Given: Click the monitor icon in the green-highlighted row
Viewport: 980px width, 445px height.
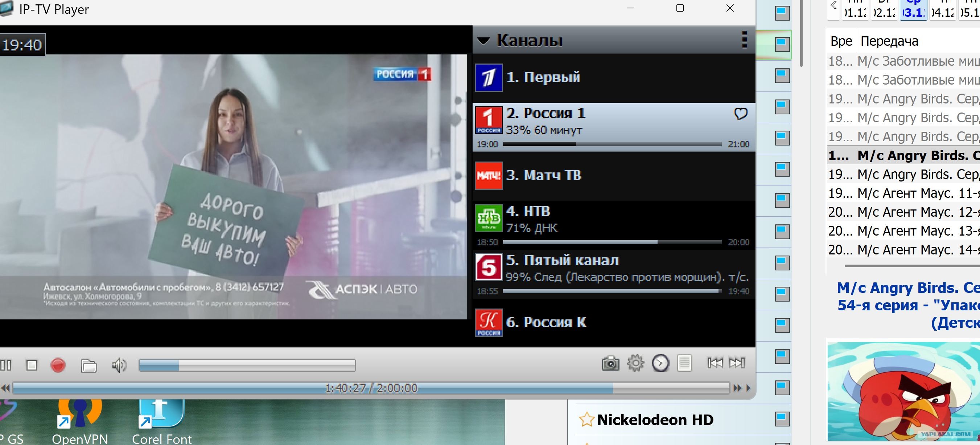Looking at the screenshot, I should pos(782,45).
